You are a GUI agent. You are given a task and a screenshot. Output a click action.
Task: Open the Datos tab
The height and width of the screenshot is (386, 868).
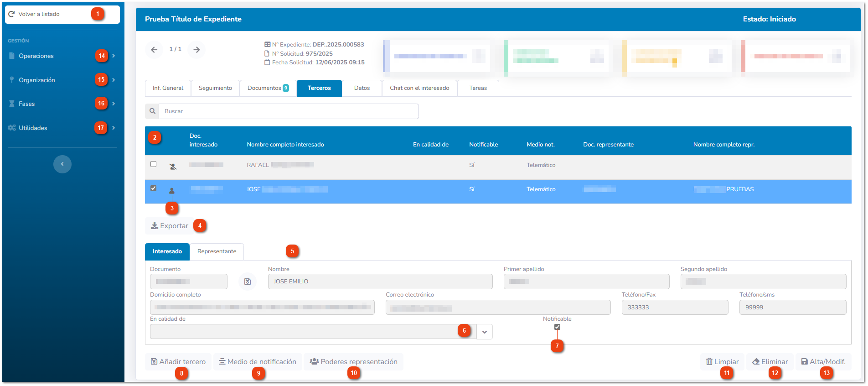[x=362, y=88]
